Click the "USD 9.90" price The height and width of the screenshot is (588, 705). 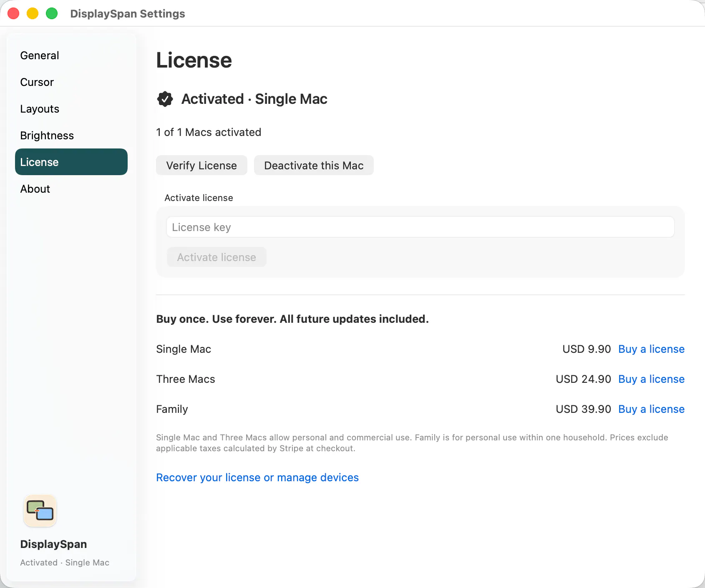point(587,349)
